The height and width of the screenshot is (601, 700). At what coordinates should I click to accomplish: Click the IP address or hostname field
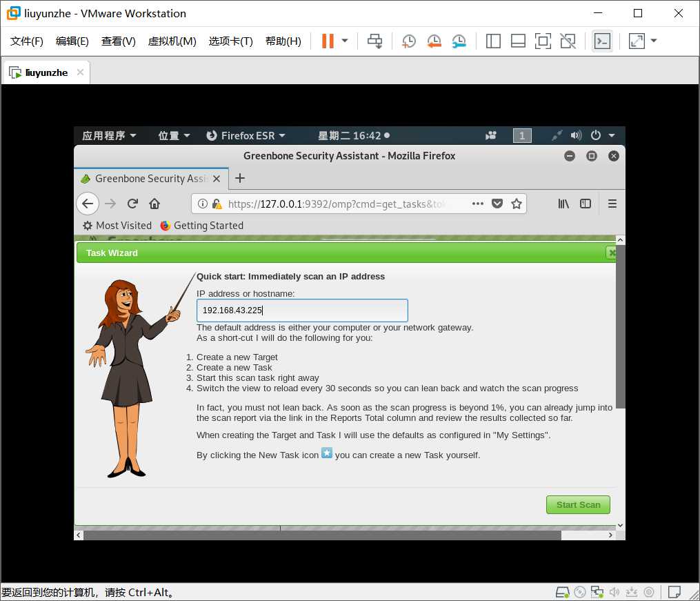click(x=302, y=311)
